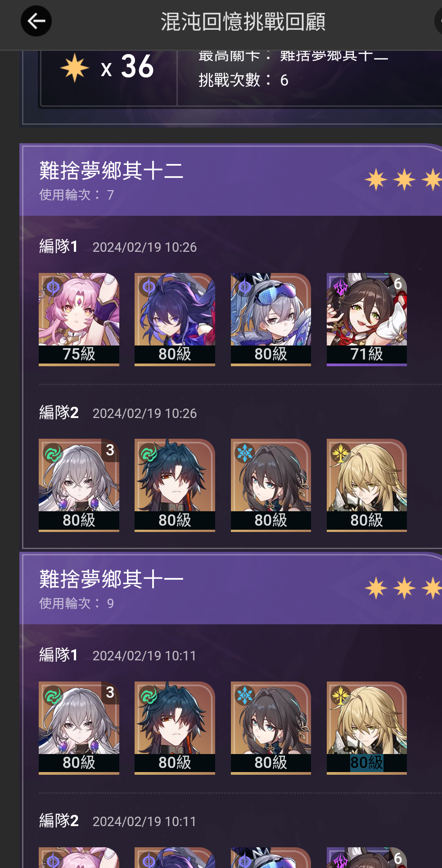Select the ice element character in 編隊2
The width and height of the screenshot is (442, 868).
271,485
